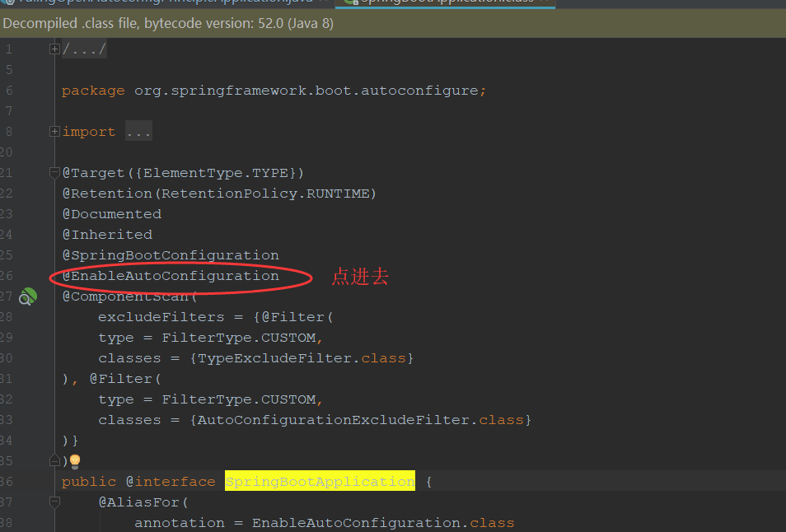Screen dimensions: 786x532
Task: Click the yellow light bulb intention icon
Action: (x=75, y=461)
